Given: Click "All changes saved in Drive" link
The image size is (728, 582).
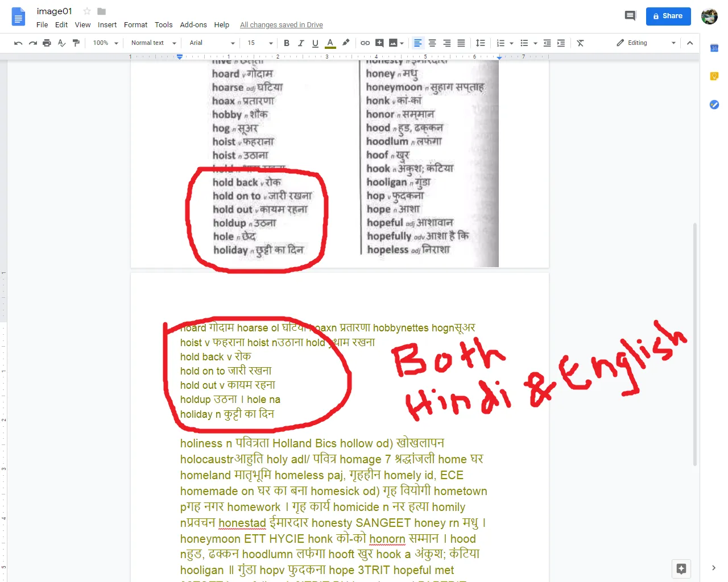Looking at the screenshot, I should point(282,25).
